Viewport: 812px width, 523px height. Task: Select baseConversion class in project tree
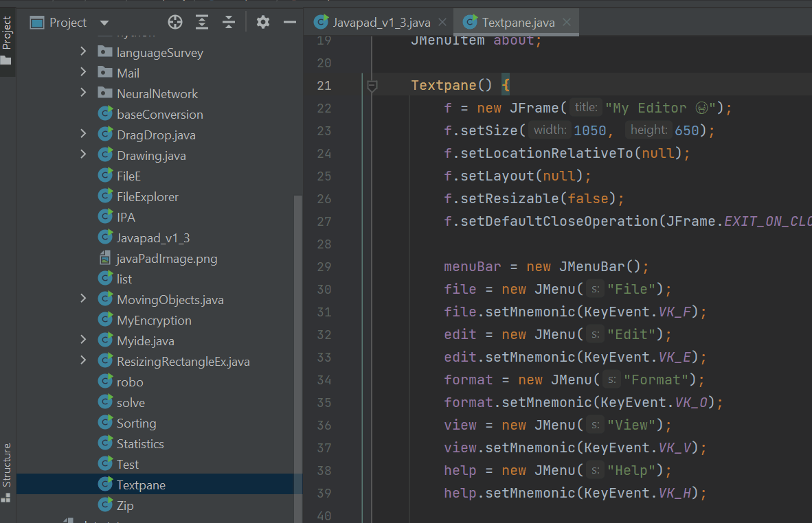pos(160,115)
